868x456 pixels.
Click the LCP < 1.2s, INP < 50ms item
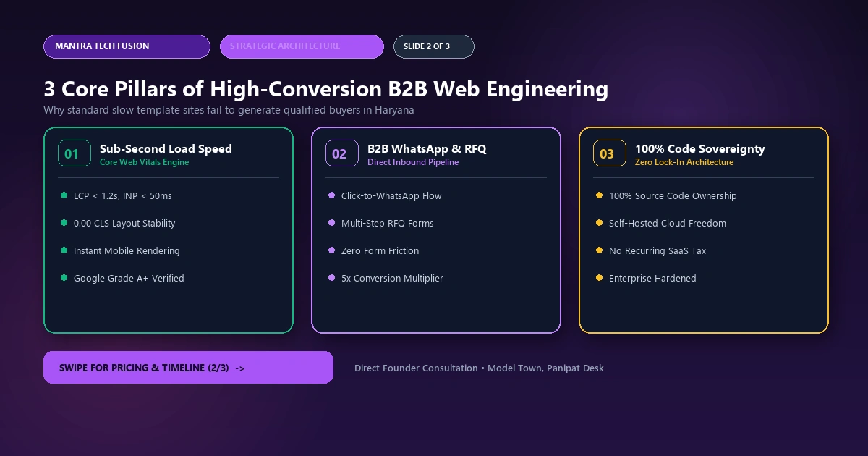[122, 196]
